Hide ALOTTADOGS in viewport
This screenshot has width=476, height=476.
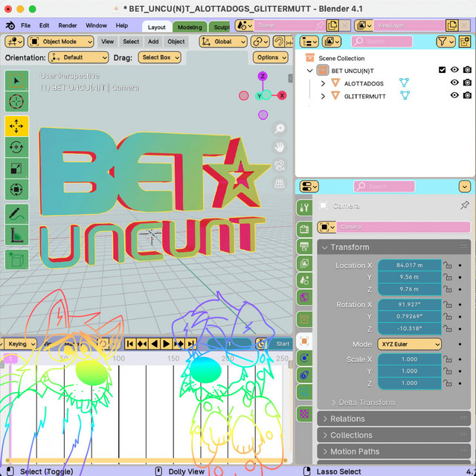(x=454, y=83)
